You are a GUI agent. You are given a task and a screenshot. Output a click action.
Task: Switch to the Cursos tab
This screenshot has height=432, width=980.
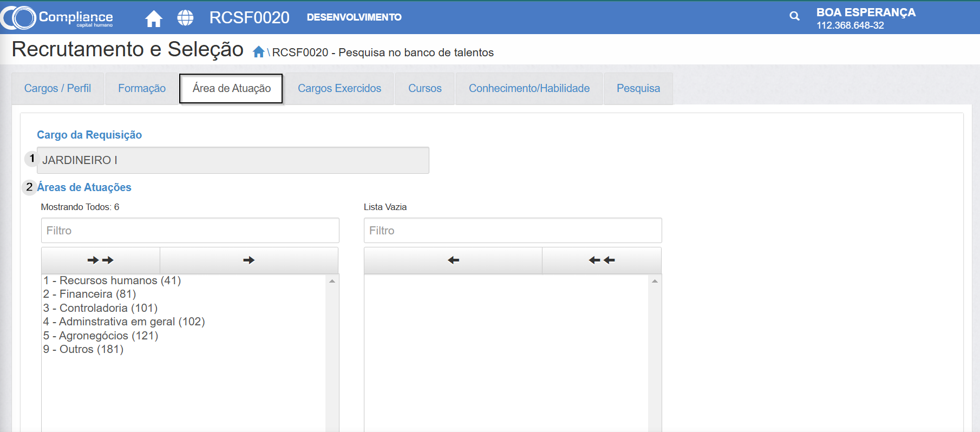[425, 88]
